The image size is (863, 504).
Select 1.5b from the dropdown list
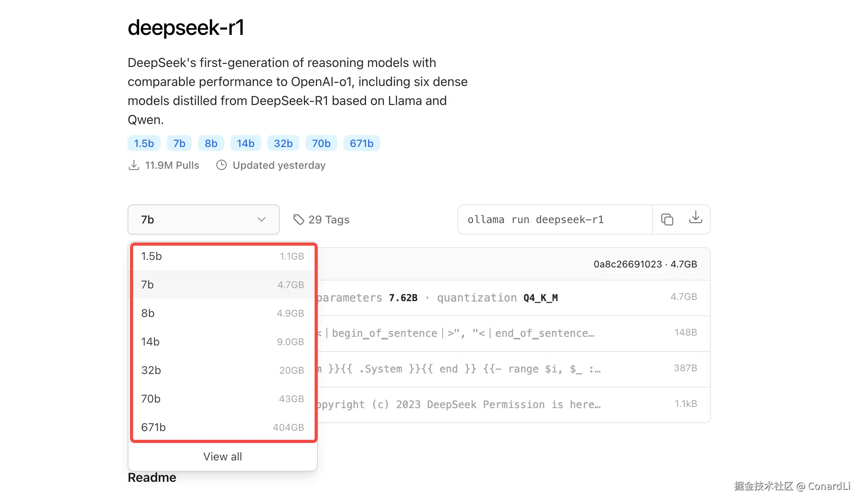[x=222, y=256]
